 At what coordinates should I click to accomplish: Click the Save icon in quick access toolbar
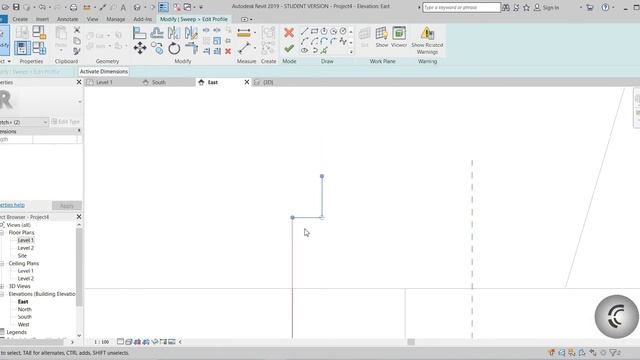coord(16,7)
